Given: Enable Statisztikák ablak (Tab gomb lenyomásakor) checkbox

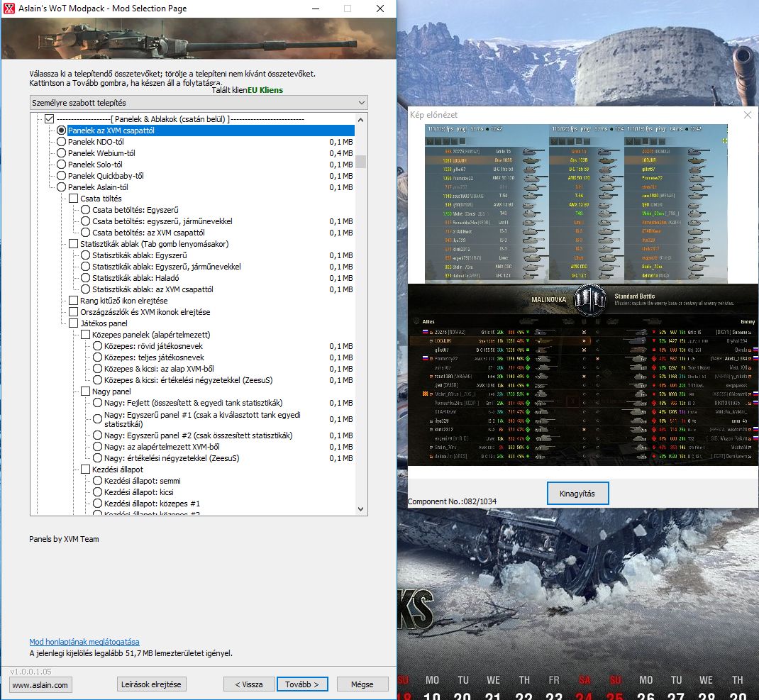Looking at the screenshot, I should 74,244.
